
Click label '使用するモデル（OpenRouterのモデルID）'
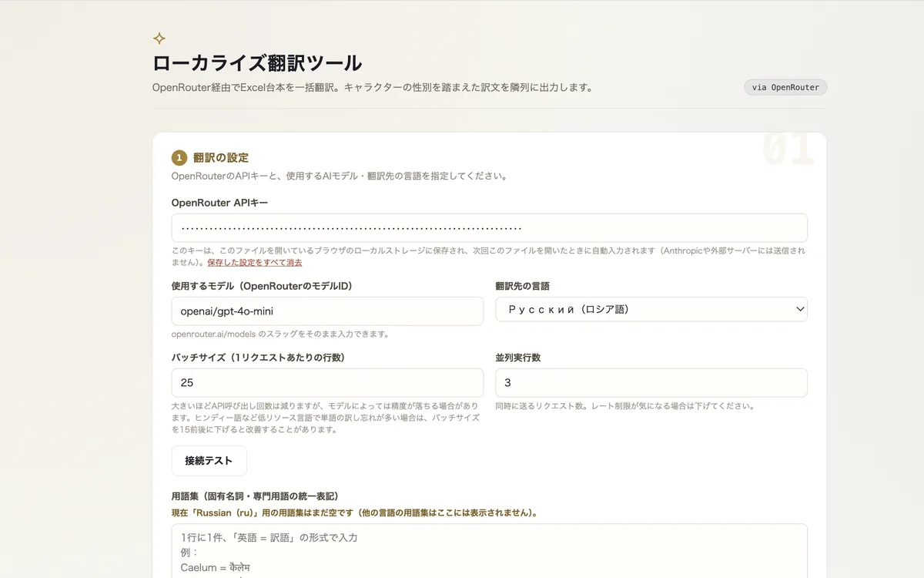[x=262, y=286]
